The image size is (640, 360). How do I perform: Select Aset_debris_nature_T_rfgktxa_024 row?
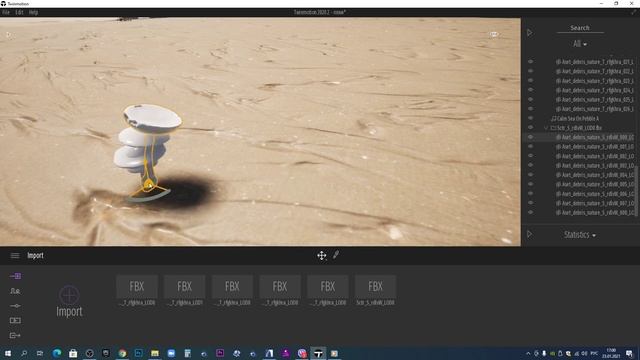pos(594,90)
